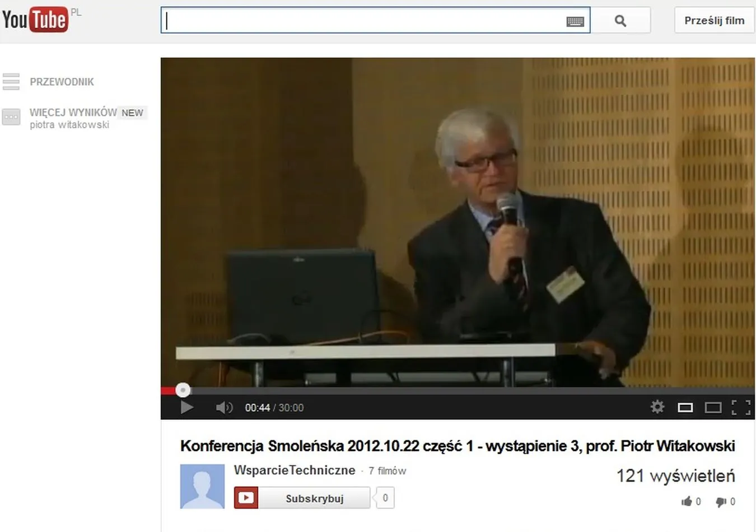
Task: Click the magnifying glass search button
Action: coord(620,21)
